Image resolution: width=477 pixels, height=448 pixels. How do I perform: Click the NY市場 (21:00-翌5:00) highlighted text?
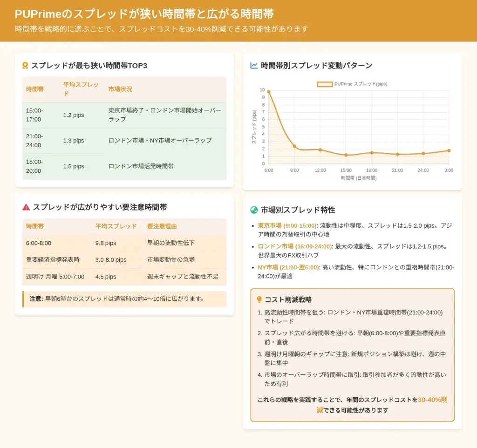point(287,267)
